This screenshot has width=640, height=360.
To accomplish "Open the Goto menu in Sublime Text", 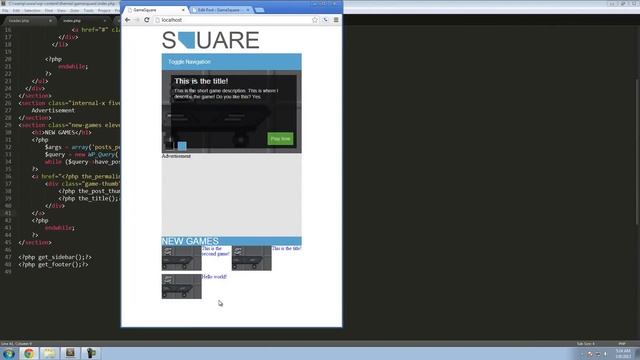I will click(75, 11).
